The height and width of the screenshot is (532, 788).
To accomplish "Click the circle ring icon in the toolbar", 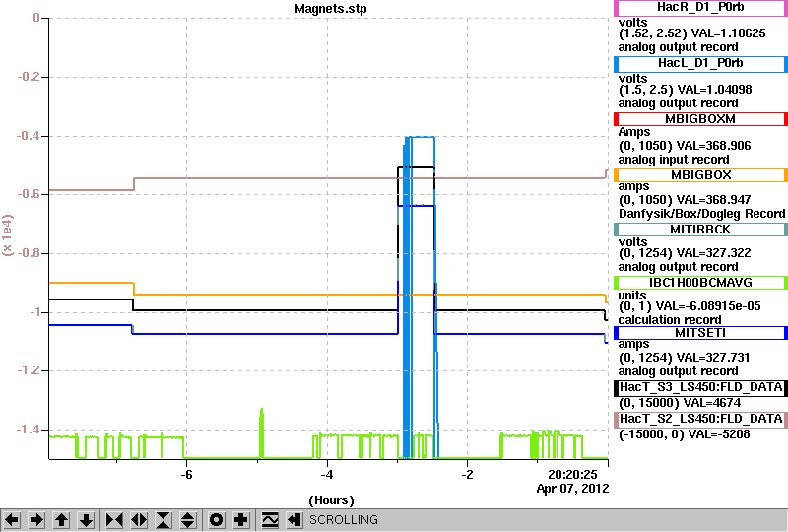I will coord(217,519).
